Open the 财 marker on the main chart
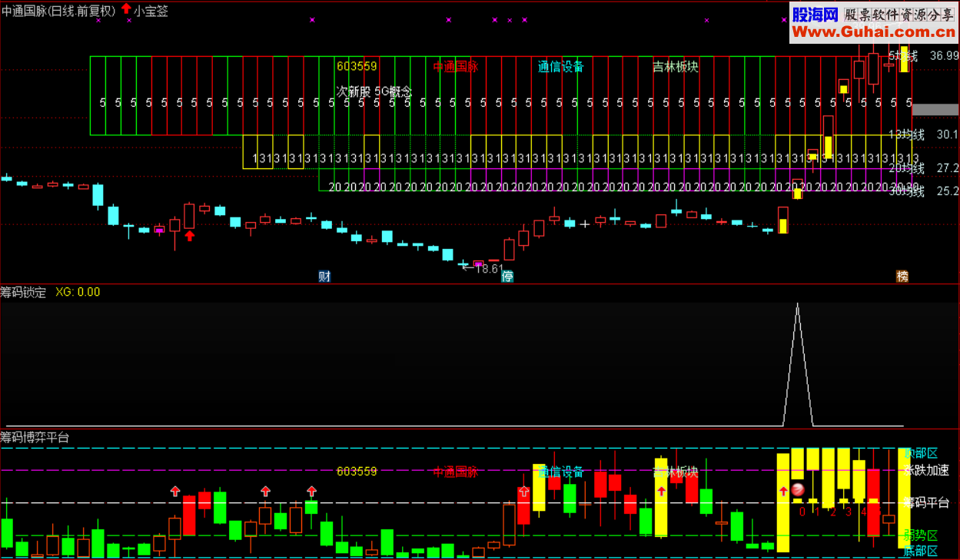This screenshot has height=560, width=960. [324, 277]
